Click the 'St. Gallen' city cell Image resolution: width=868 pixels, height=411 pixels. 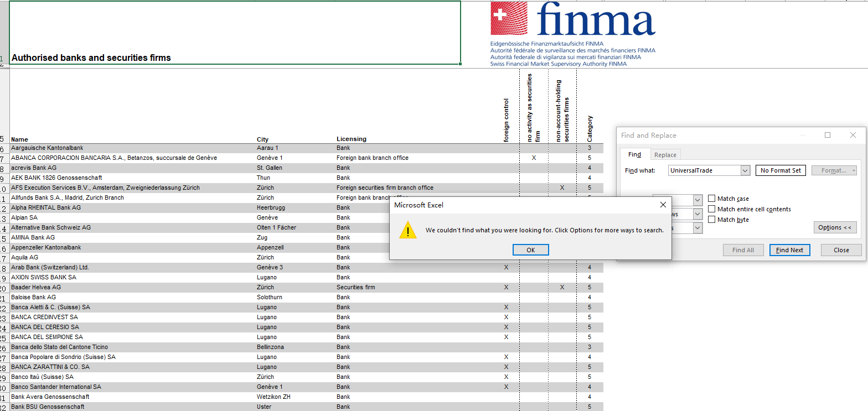[x=295, y=168]
